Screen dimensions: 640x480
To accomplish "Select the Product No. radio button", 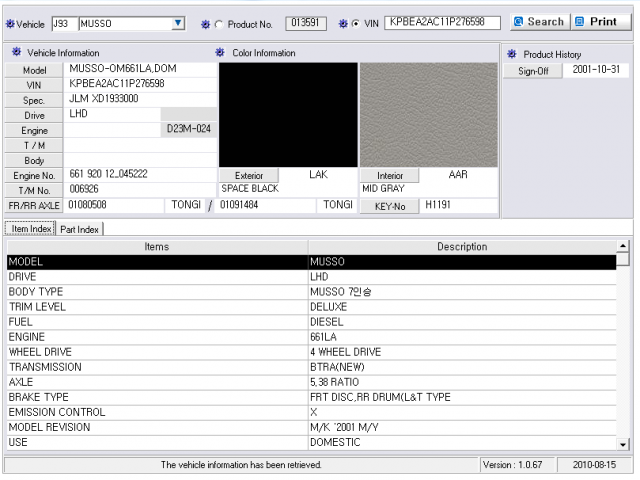I will click(219, 24).
